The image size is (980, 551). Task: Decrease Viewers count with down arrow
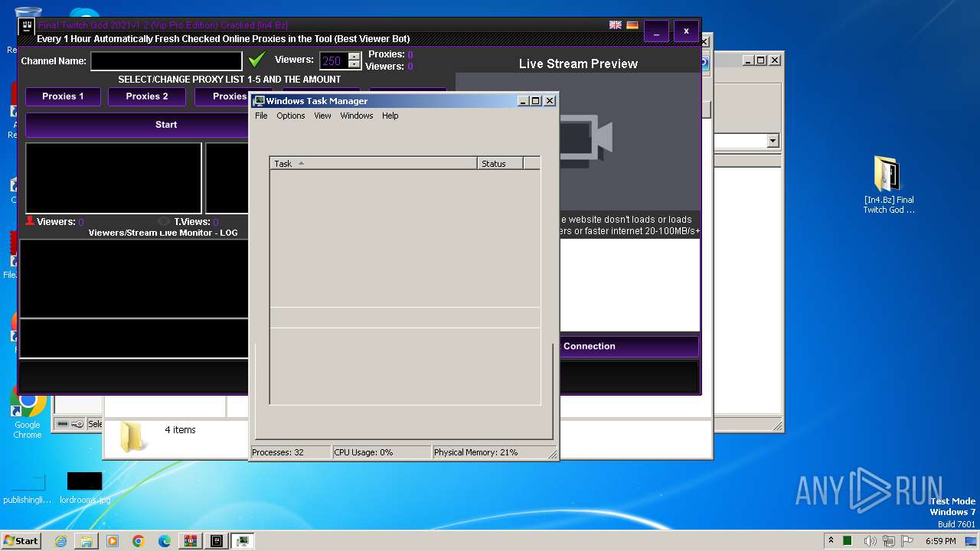click(354, 65)
